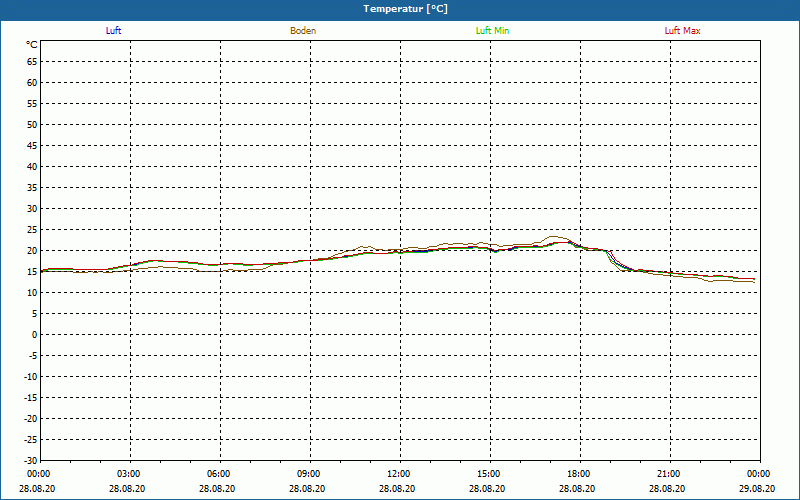Click the 30 y-axis label
800x500 pixels.
[x=32, y=209]
